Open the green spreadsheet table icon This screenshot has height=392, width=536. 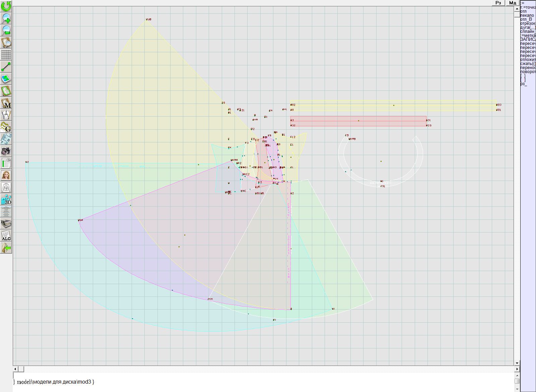point(6,164)
